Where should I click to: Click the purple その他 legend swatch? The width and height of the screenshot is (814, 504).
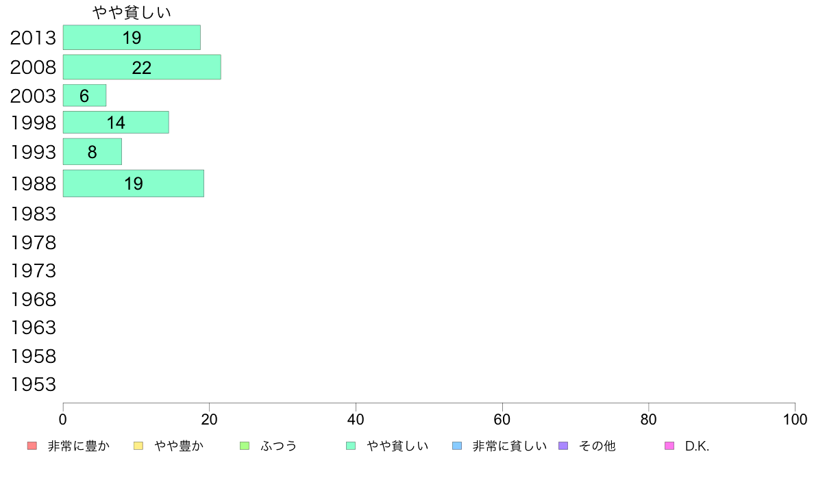[563, 446]
